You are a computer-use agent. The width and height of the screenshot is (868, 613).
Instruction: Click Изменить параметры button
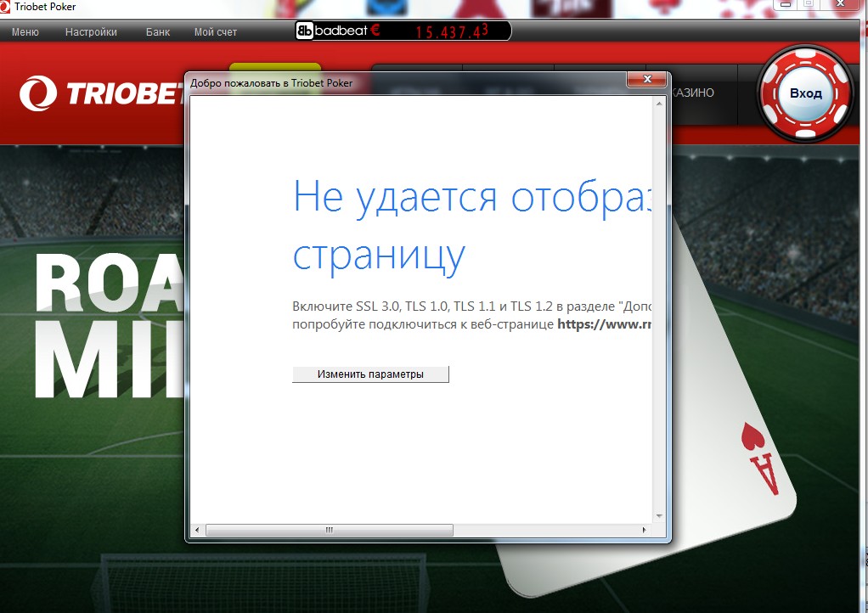pos(370,374)
